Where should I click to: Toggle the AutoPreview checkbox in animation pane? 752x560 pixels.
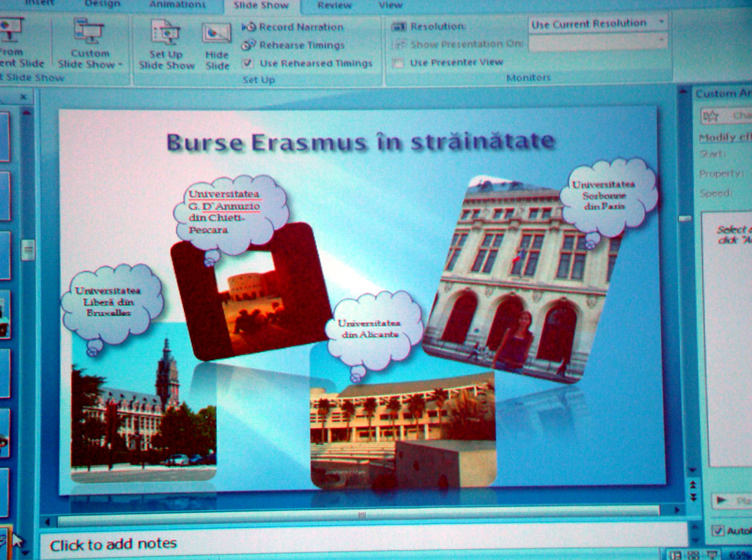pos(718,530)
